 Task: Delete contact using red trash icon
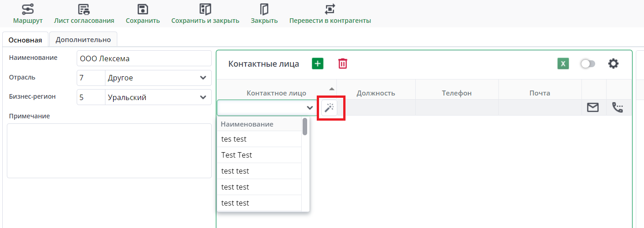[x=342, y=64]
